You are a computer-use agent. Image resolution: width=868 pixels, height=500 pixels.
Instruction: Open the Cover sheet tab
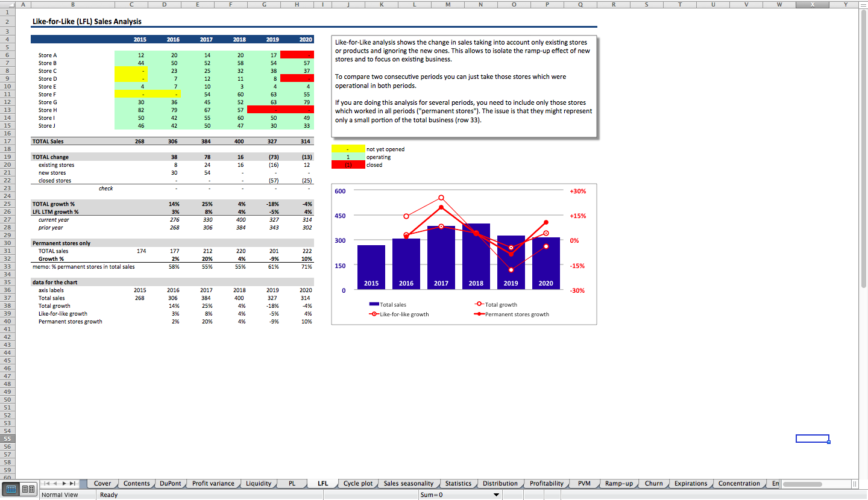pos(102,484)
